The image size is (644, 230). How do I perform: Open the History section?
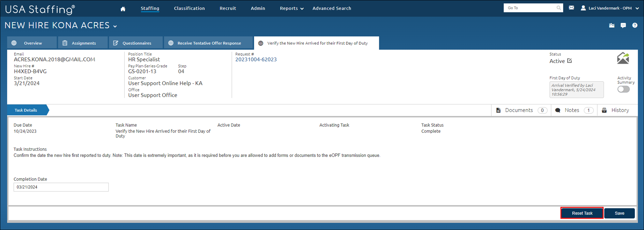[617, 110]
